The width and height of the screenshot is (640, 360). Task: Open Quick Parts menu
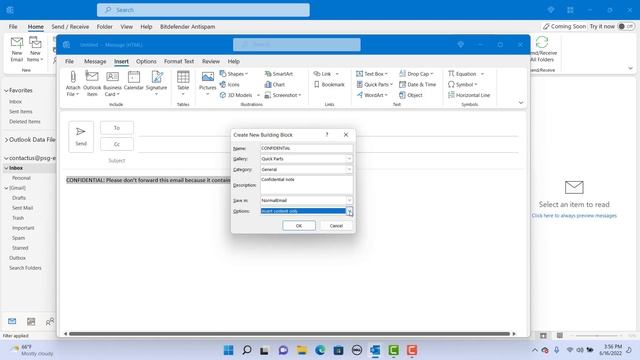point(374,84)
